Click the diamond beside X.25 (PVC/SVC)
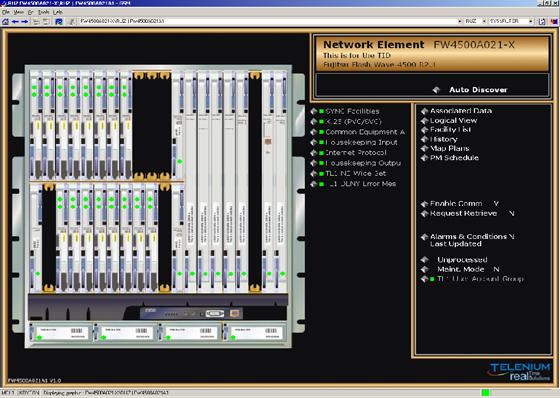Screen dimensions: 560x398 pos(314,121)
